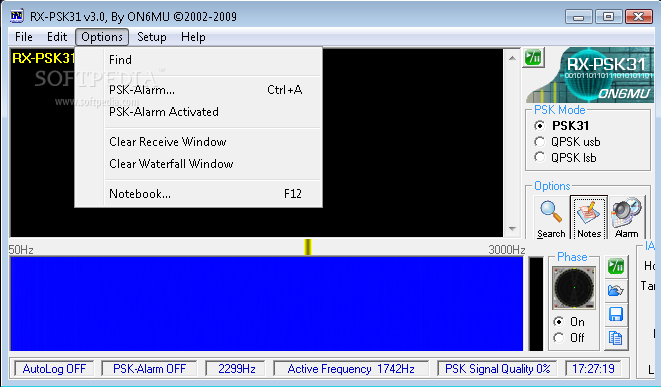Click inside the blue waterfall display
Viewport: 661px width, 387px height.
point(266,304)
